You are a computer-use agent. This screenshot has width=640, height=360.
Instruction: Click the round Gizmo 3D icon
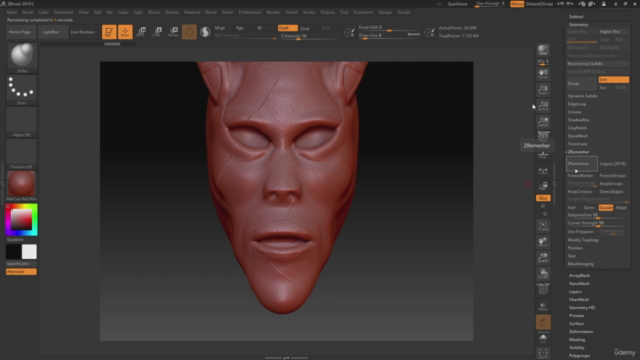[x=189, y=32]
